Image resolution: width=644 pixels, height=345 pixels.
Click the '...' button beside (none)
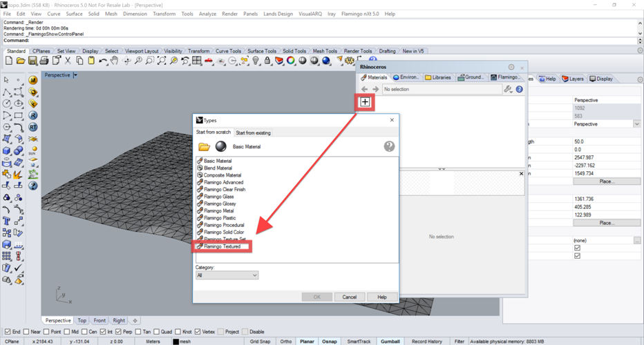click(x=636, y=240)
